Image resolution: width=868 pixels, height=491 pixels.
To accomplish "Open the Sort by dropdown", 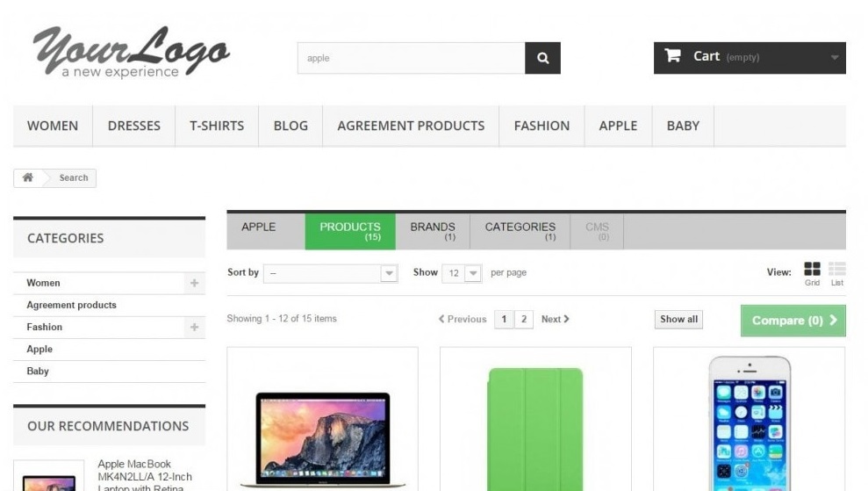I will [331, 273].
